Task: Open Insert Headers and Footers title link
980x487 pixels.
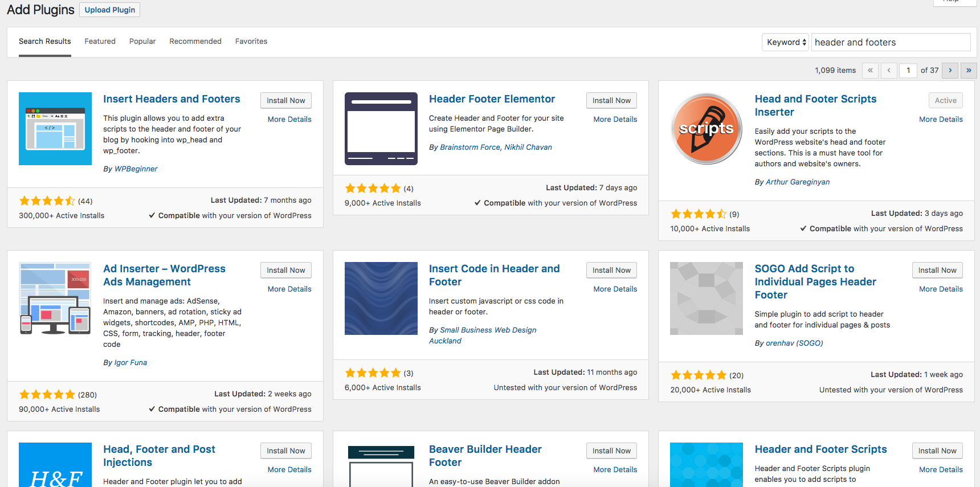Action: click(171, 99)
